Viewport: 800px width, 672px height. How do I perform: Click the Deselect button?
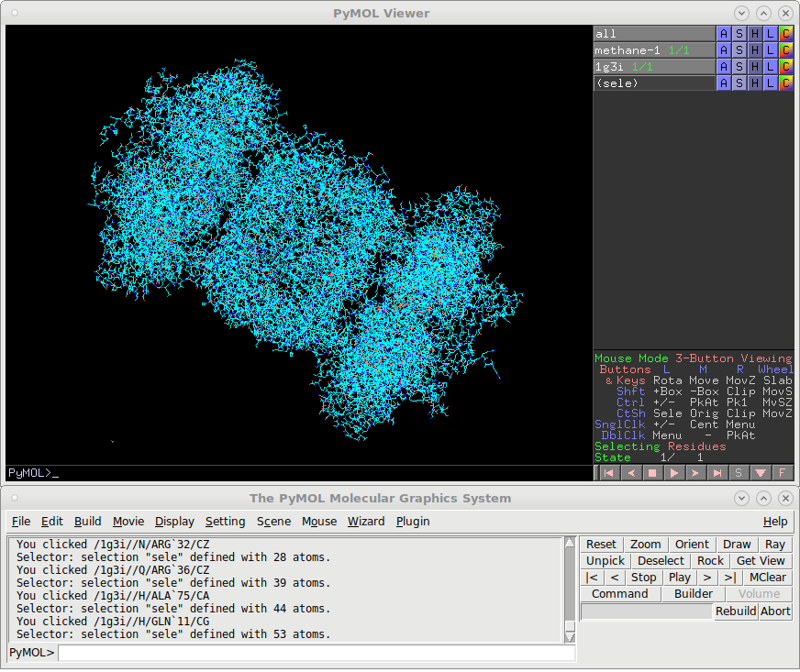661,560
